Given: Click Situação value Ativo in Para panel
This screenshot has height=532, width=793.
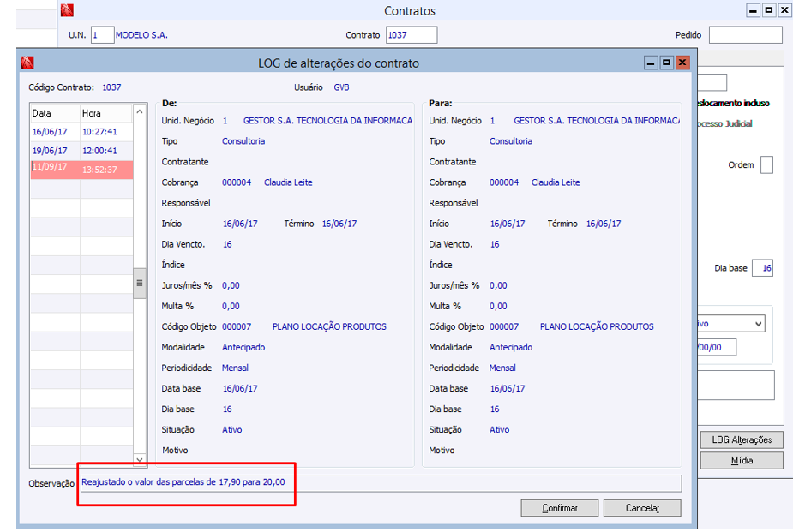Looking at the screenshot, I should click(499, 430).
